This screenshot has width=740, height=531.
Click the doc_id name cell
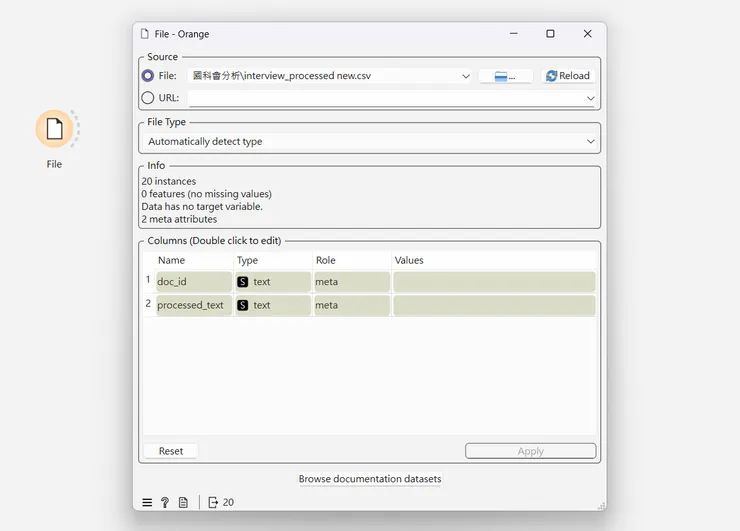[194, 282]
